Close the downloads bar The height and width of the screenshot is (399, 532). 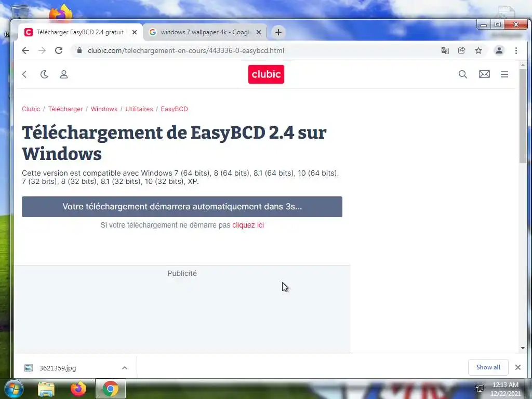tap(518, 367)
